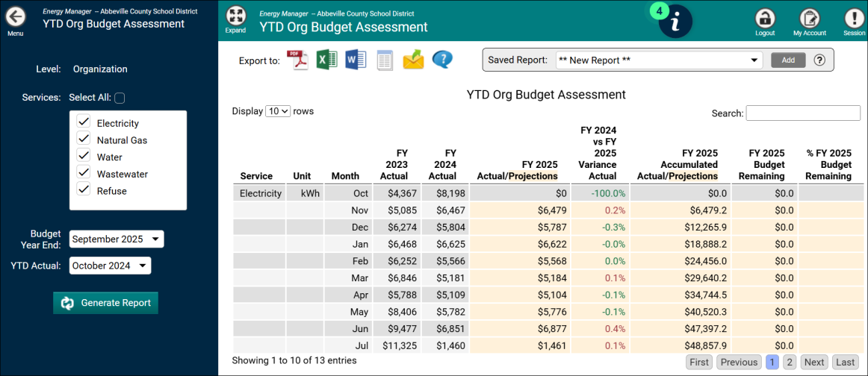The width and height of the screenshot is (868, 376).
Task: Click the Generate Report button
Action: (x=105, y=303)
